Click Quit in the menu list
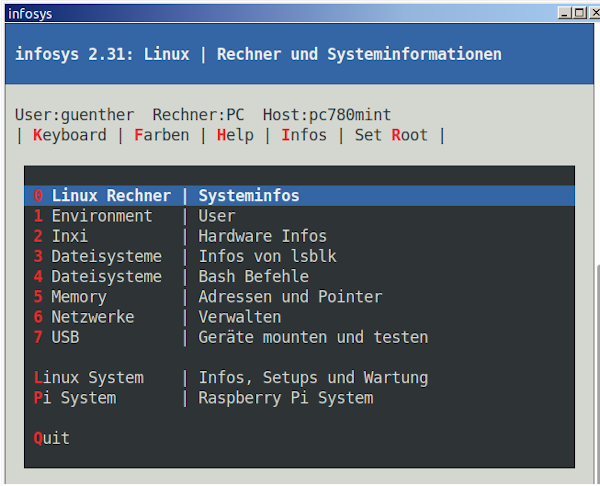The height and width of the screenshot is (486, 600). click(52, 438)
